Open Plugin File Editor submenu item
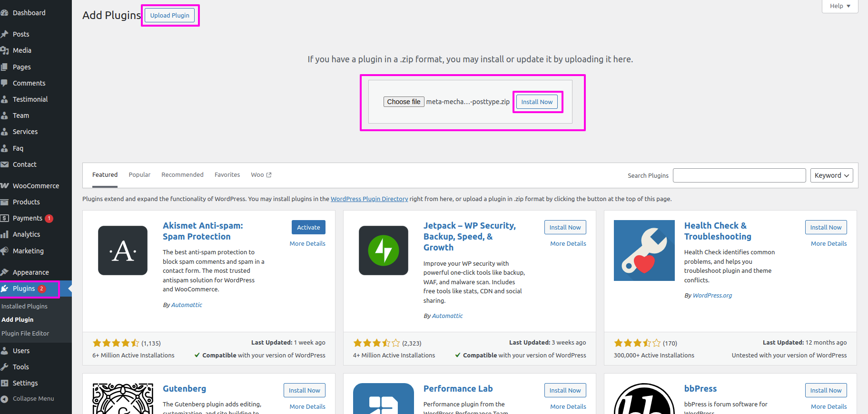868x414 pixels. point(25,334)
